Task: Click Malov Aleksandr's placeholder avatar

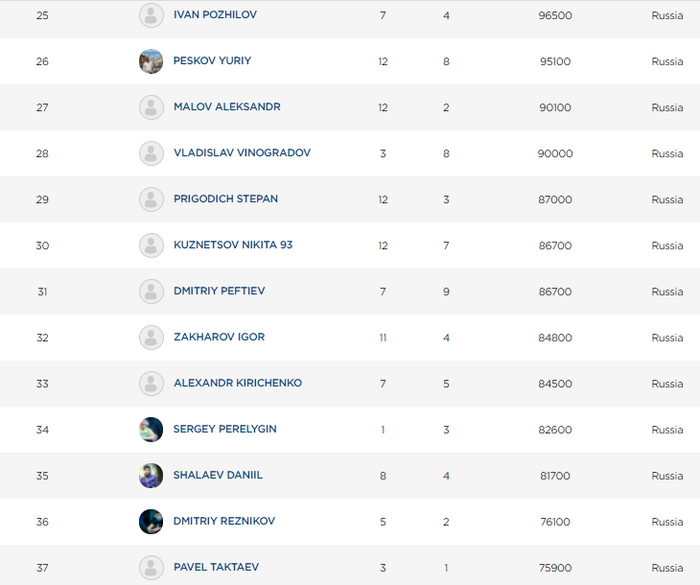Action: click(x=151, y=107)
